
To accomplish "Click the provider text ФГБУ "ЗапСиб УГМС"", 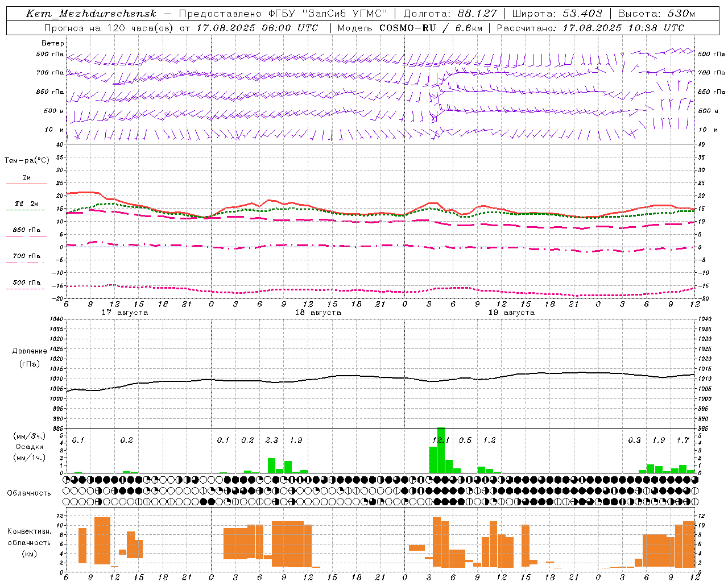I will (x=328, y=14).
